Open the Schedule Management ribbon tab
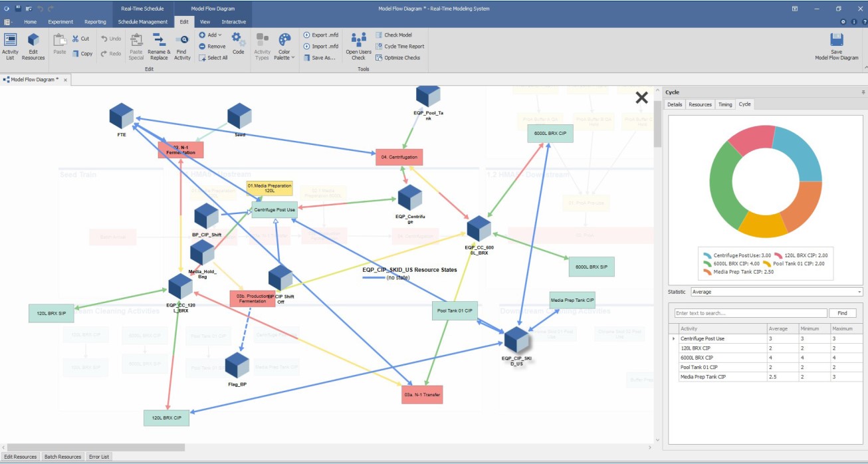This screenshot has height=464, width=868. coord(143,21)
